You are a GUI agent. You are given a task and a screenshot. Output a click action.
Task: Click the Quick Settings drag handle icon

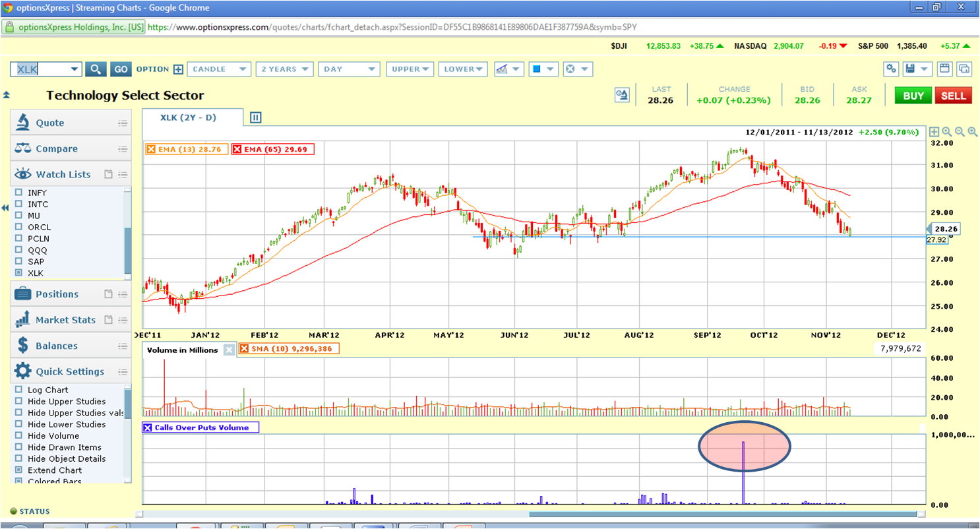(x=123, y=371)
